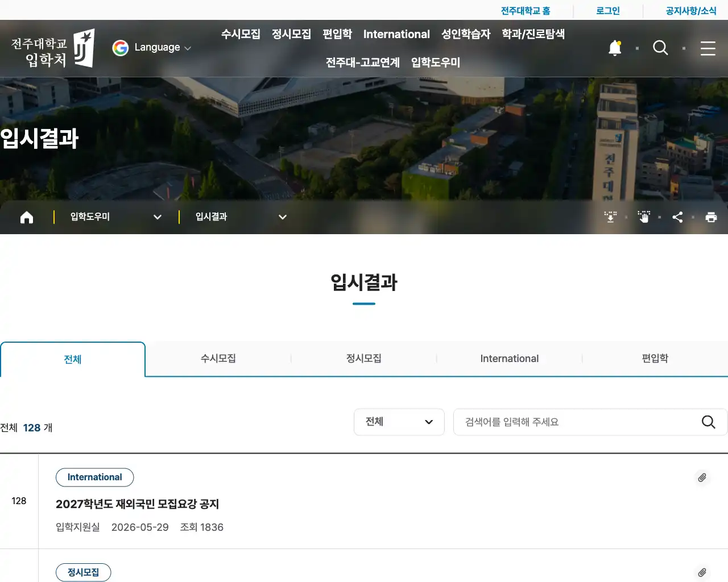Open the hamburger menu icon

coord(708,48)
